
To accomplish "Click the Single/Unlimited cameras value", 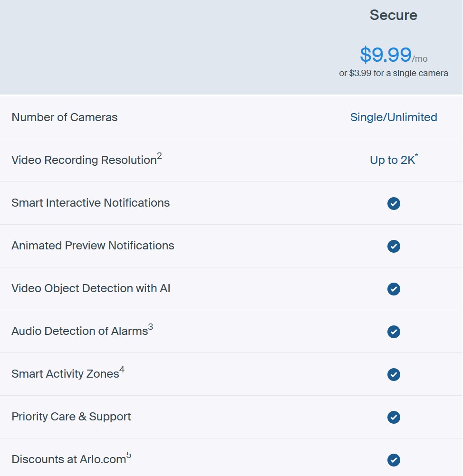I will tap(394, 117).
